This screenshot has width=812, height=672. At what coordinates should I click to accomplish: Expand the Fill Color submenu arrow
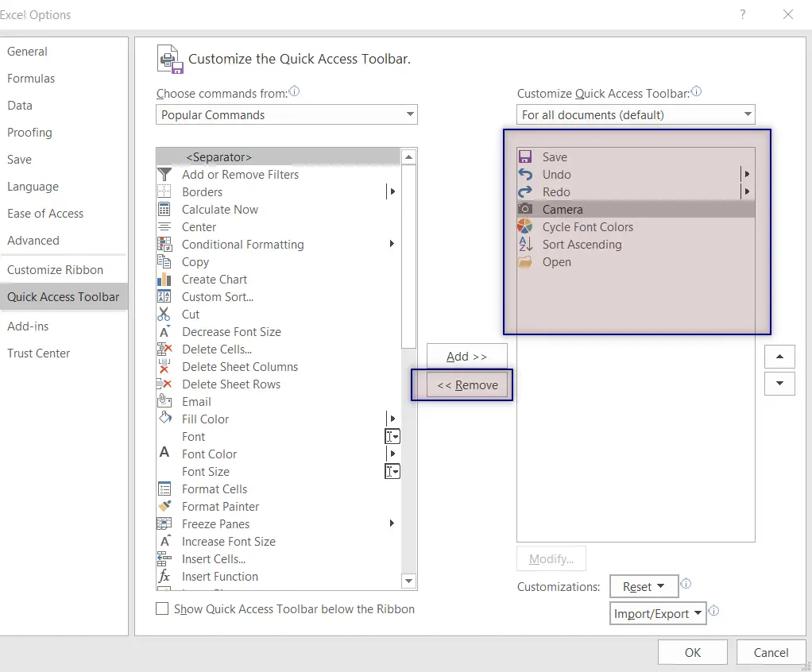pos(392,419)
